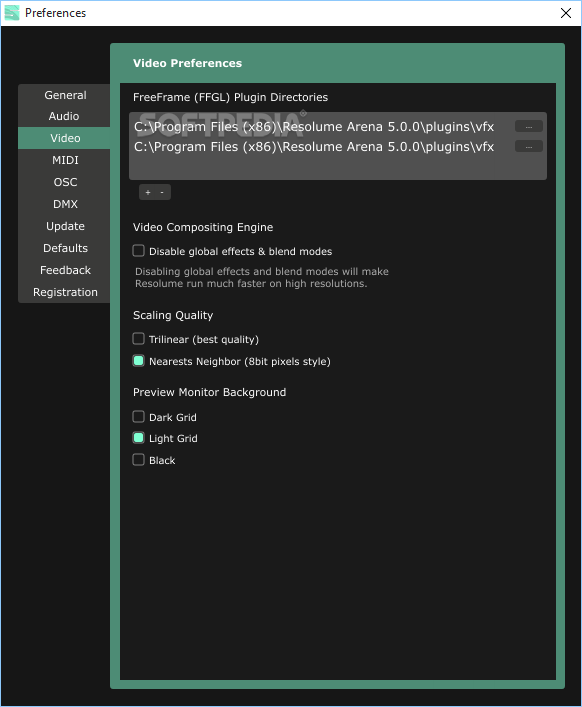
Task: Remove plugin directory with minus button
Action: point(162,193)
